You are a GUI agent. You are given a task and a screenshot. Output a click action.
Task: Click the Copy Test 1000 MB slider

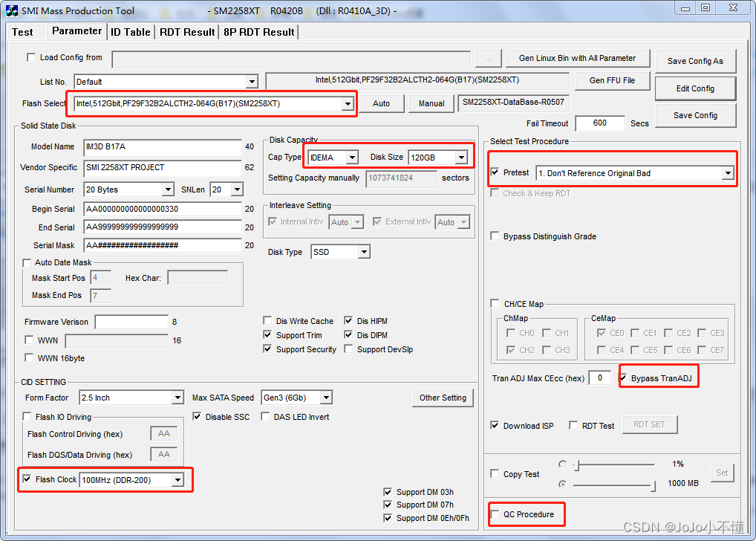tap(615, 485)
